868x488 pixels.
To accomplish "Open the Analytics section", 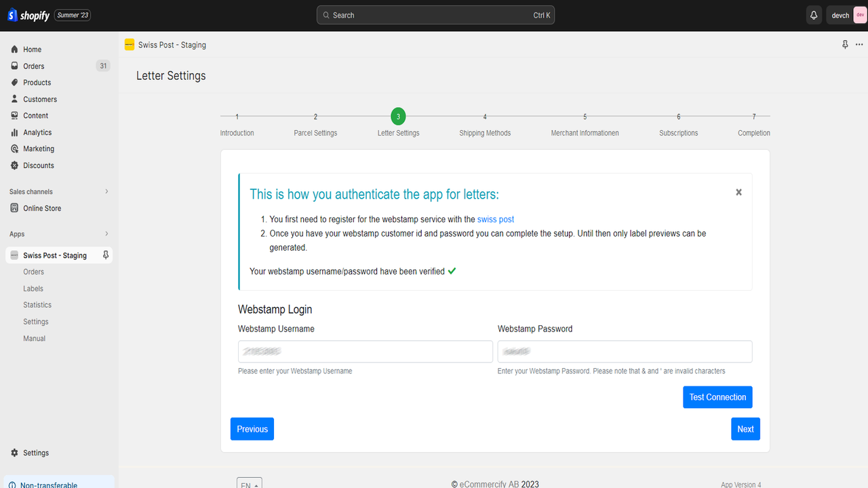I will [39, 132].
